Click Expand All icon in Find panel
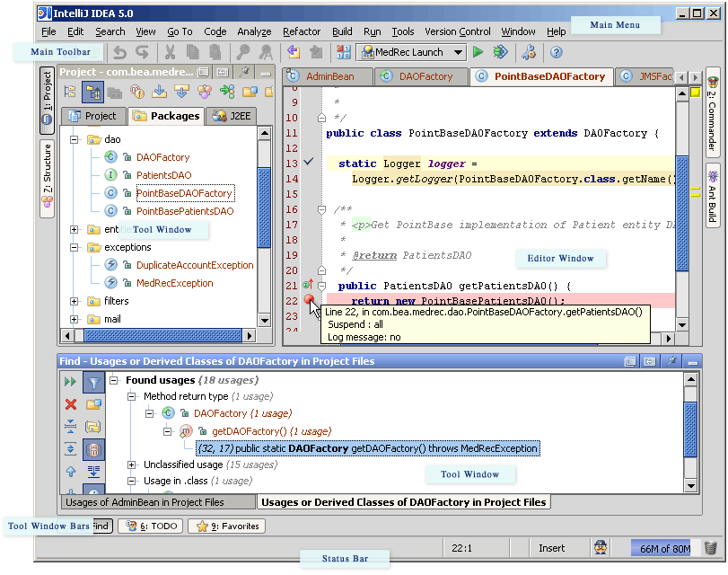The height and width of the screenshot is (575, 728). tap(71, 449)
